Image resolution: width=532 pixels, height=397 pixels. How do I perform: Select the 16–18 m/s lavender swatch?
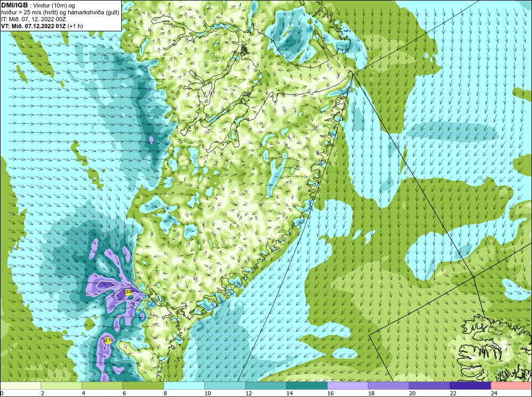pos(348,386)
